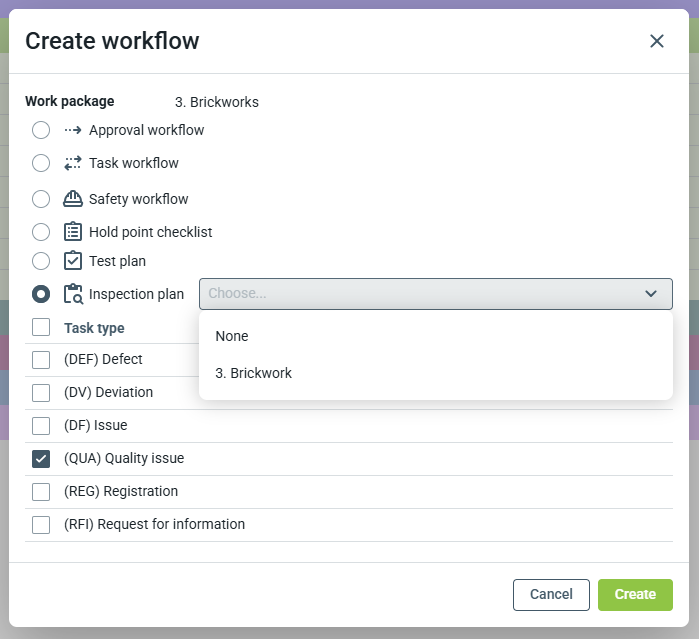The width and height of the screenshot is (699, 639).
Task: Choose the Test plan radio button
Action: click(41, 261)
